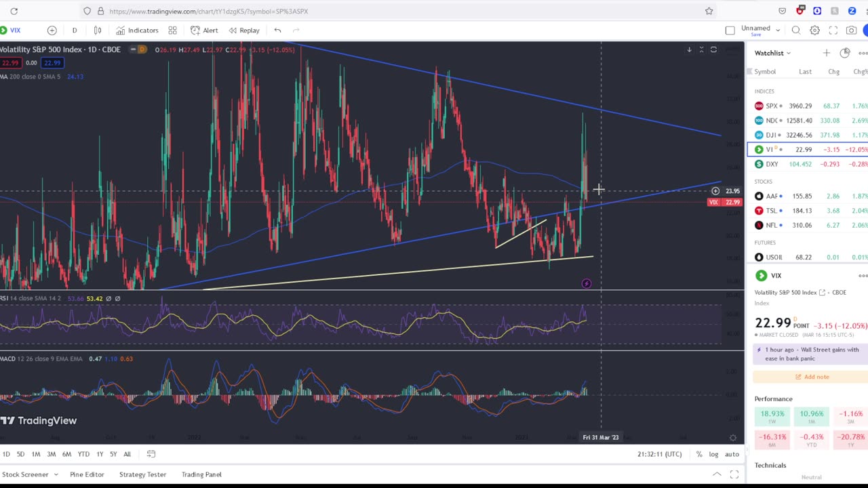Image resolution: width=868 pixels, height=488 pixels.
Task: Open the candlestick chart style selector
Action: point(98,30)
